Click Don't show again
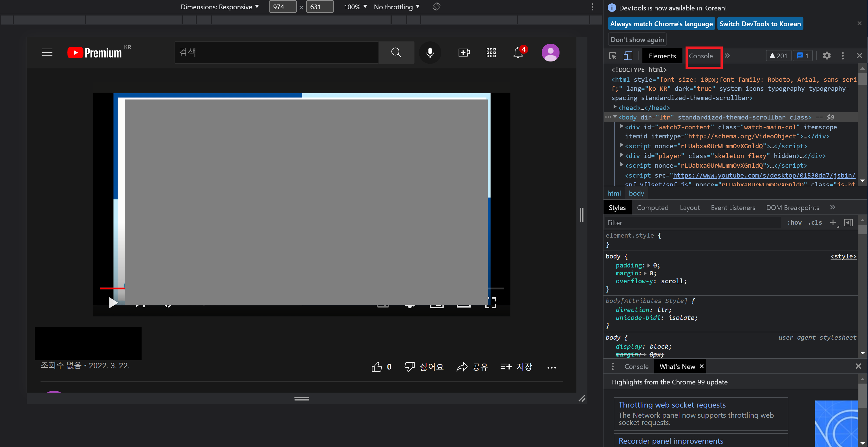 click(x=637, y=40)
